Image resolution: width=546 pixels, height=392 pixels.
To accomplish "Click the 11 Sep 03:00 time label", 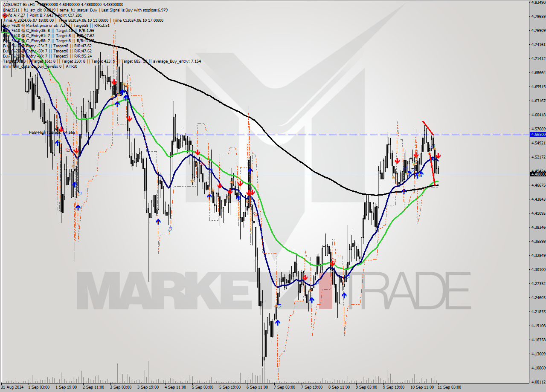I will [x=449, y=387].
